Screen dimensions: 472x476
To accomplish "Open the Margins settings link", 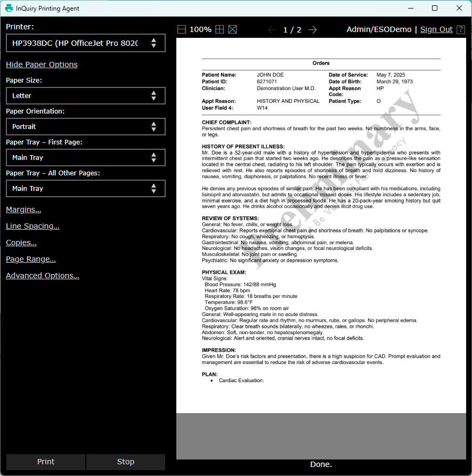I will [23, 210].
